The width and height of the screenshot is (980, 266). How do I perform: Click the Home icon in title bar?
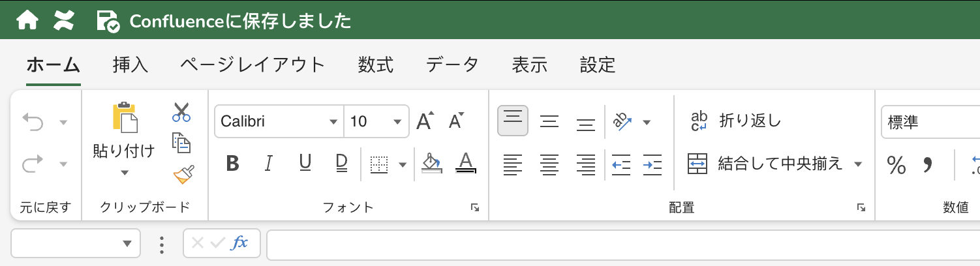(27, 21)
